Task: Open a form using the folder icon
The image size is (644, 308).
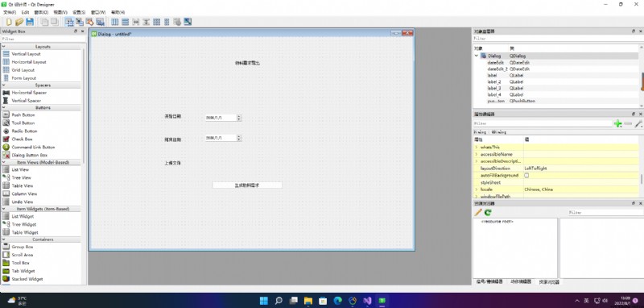Action: (19, 22)
